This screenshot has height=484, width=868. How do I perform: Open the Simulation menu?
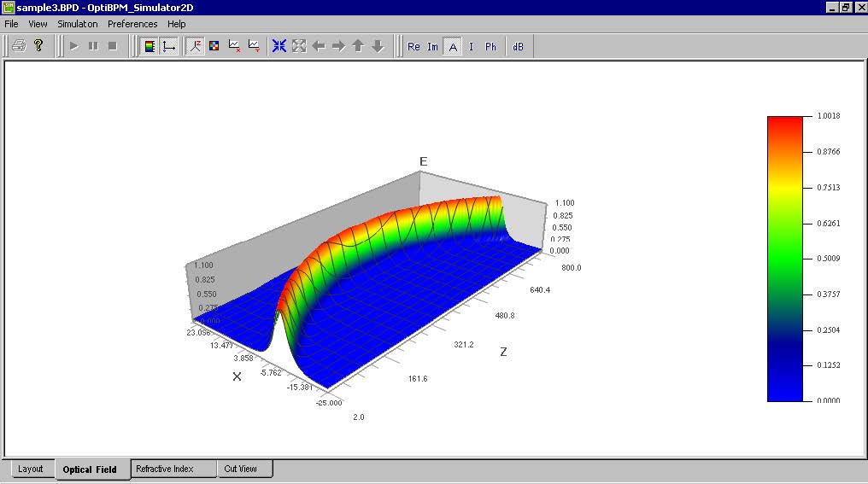pos(77,24)
